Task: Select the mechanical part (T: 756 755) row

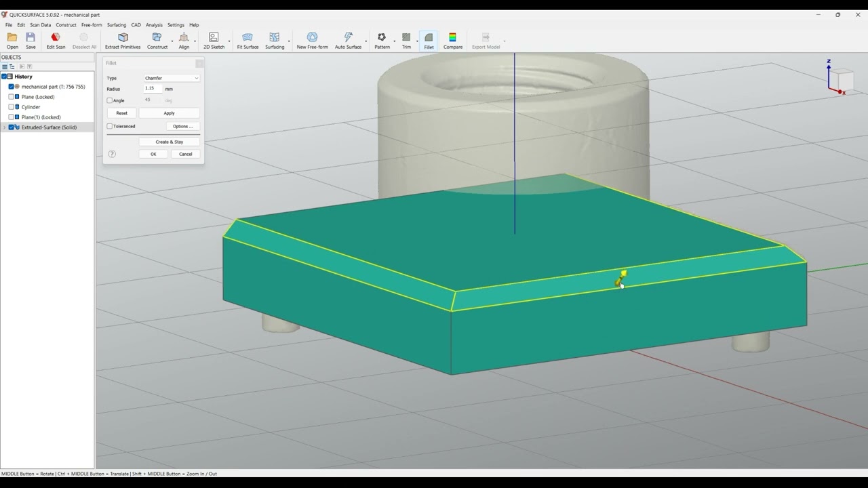Action: [47, 87]
